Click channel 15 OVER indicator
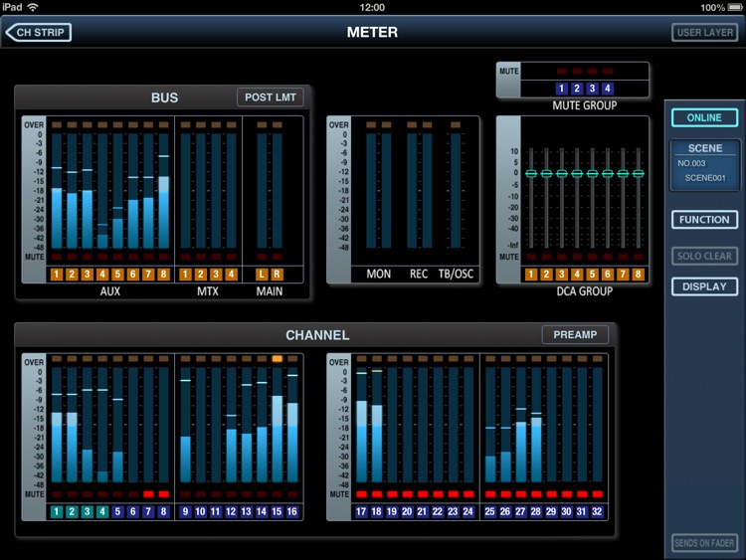 coord(277,359)
